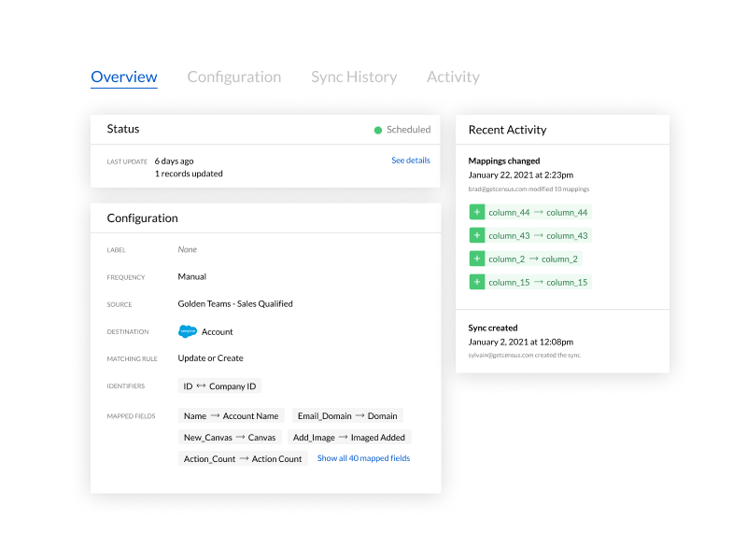Open the Sync created activity entry

(493, 329)
